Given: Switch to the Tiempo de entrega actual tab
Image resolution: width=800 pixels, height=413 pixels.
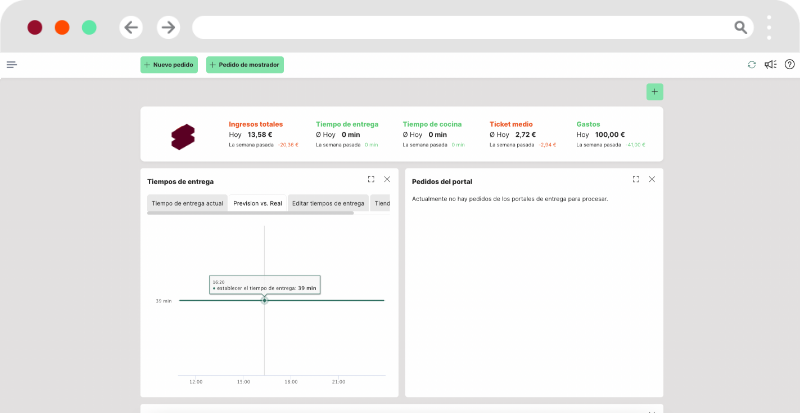Looking at the screenshot, I should click(x=187, y=203).
